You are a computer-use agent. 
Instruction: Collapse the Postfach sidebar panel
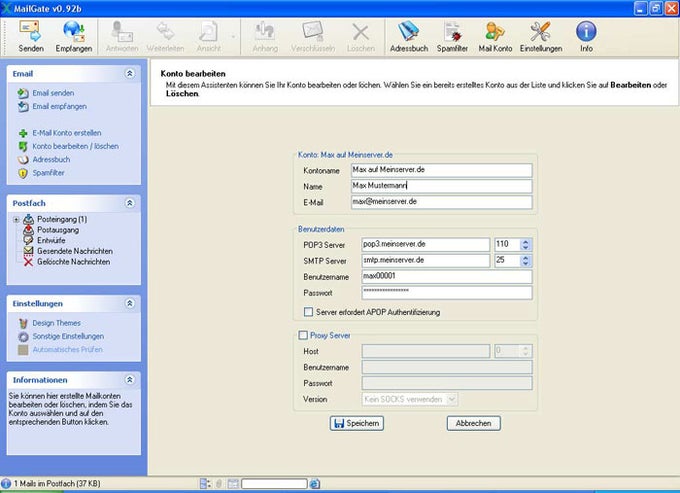click(x=130, y=203)
